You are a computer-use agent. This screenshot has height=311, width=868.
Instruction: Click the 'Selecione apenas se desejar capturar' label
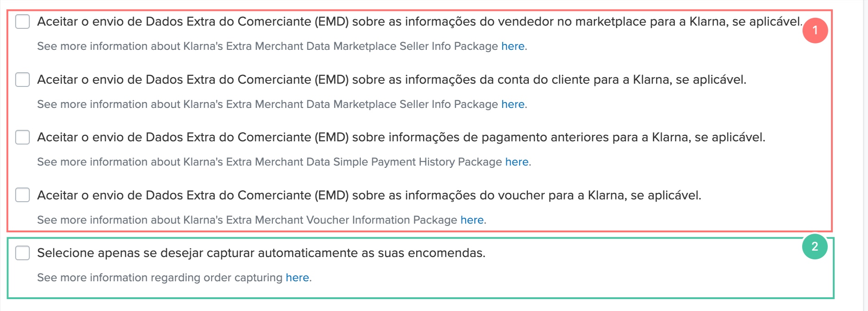click(x=261, y=253)
